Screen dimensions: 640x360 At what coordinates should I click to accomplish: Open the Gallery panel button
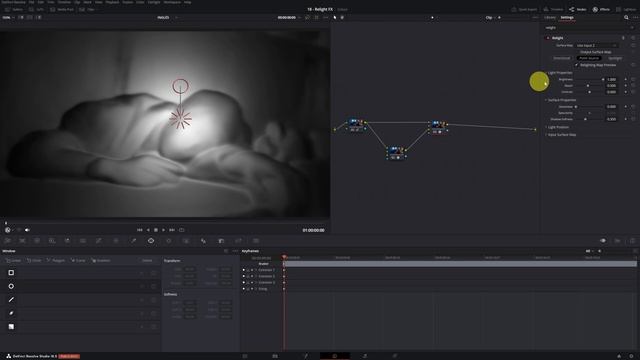coord(14,9)
